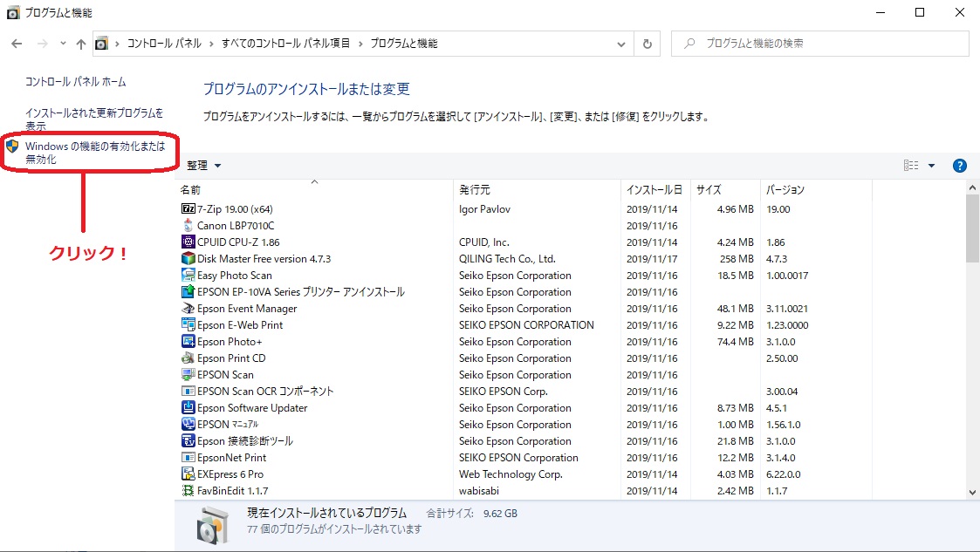Image resolution: width=980 pixels, height=552 pixels.
Task: Click the FavBinEdit 1.1.7 icon
Action: tap(188, 490)
